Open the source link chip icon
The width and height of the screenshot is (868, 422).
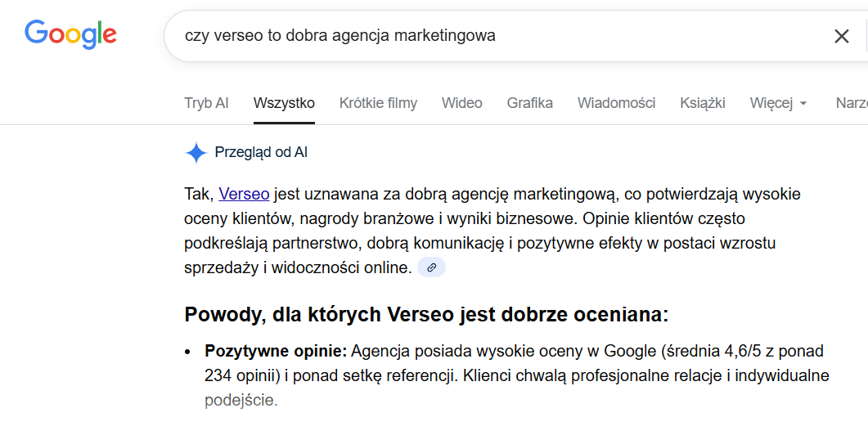tap(431, 267)
